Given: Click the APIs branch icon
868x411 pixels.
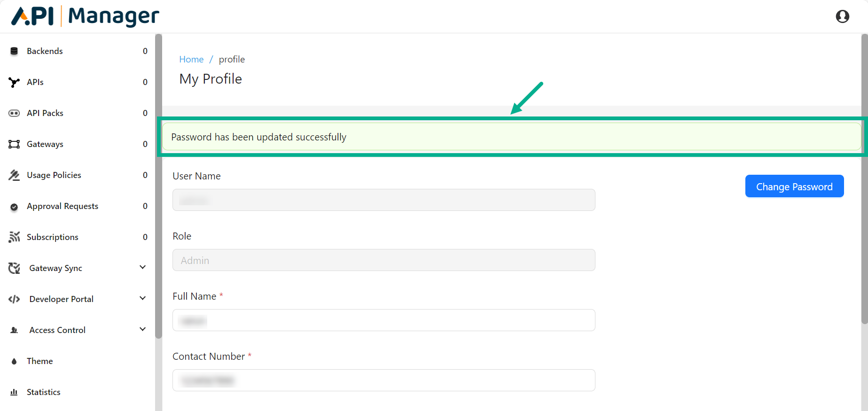Looking at the screenshot, I should [x=14, y=82].
